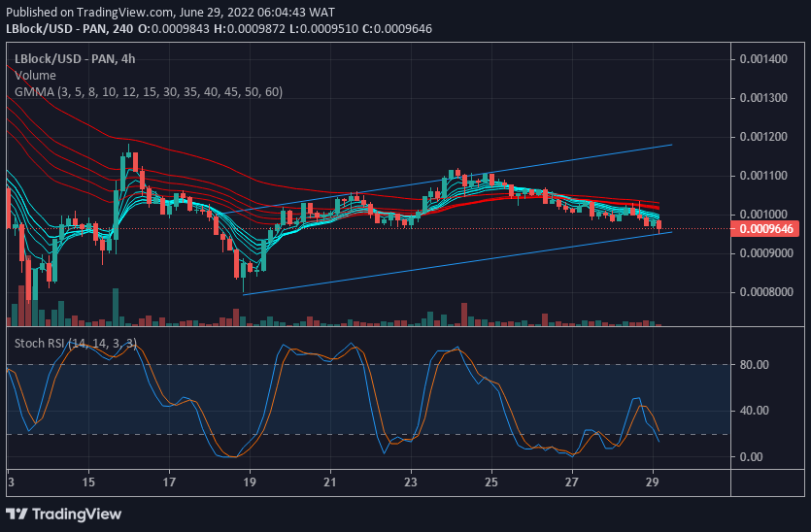Click the 0.001000 price axis label
Image resolution: width=811 pixels, height=532 pixels.
pos(763,214)
